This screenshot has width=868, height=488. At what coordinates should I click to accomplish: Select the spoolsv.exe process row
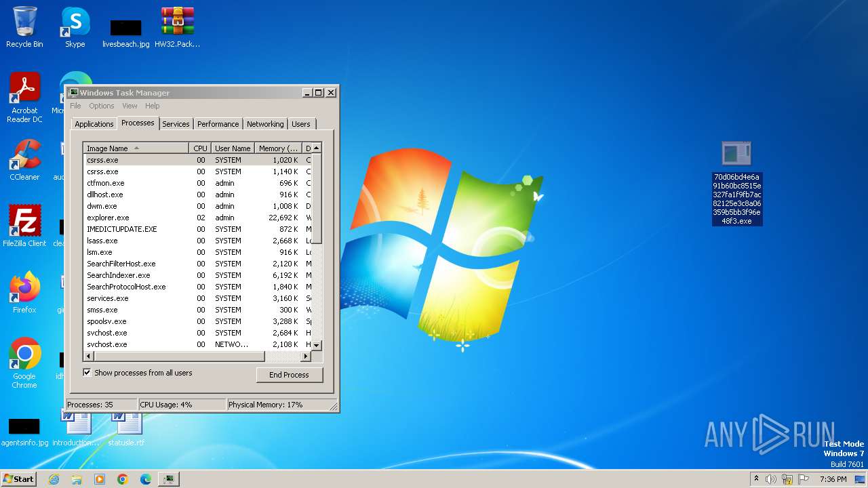click(197, 321)
